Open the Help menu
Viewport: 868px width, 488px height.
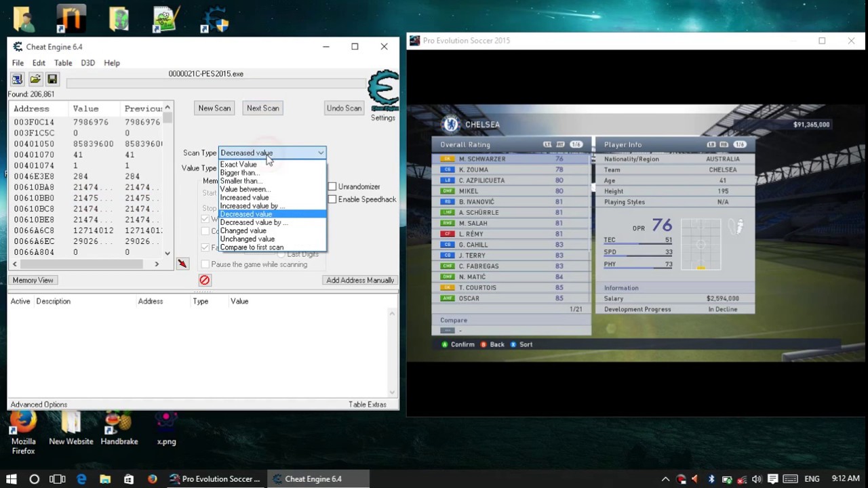coord(112,63)
